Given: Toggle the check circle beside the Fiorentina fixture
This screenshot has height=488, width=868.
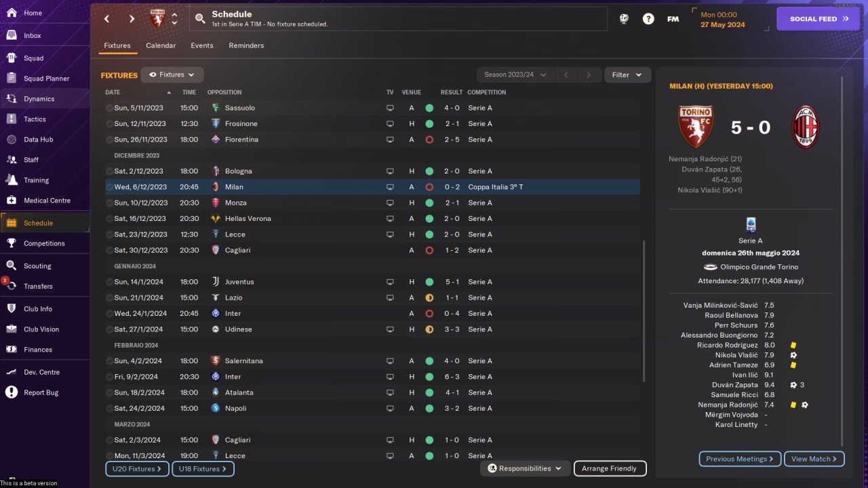Looking at the screenshot, I should tap(109, 140).
